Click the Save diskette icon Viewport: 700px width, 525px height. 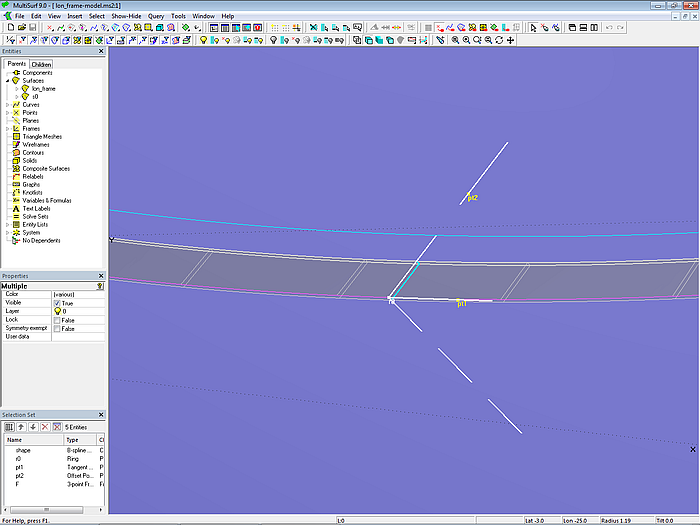coord(32,28)
